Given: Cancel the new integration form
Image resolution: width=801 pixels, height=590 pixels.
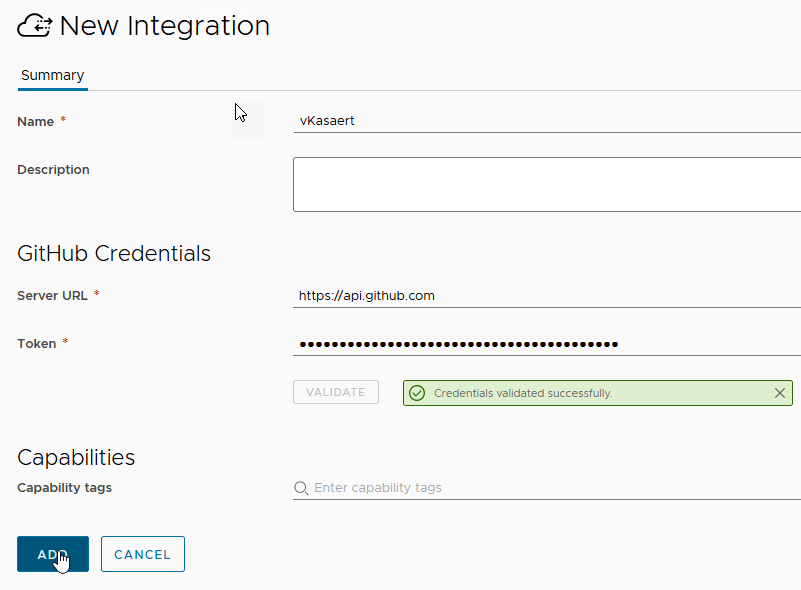Looking at the screenshot, I should coord(143,555).
